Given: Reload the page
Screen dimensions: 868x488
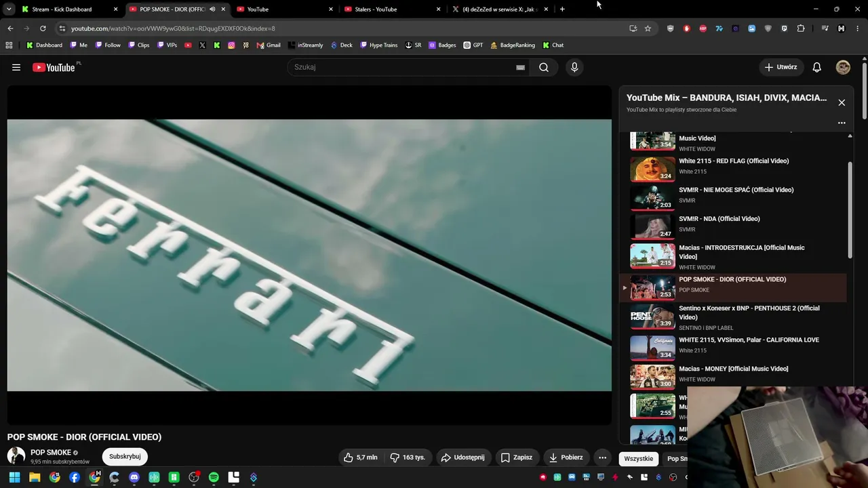Looking at the screenshot, I should [43, 28].
